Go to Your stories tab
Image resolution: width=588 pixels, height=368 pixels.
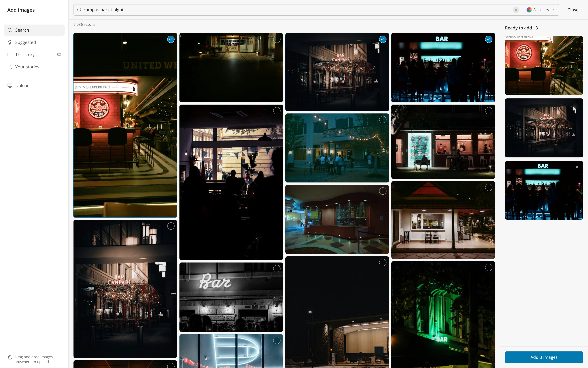click(34, 67)
